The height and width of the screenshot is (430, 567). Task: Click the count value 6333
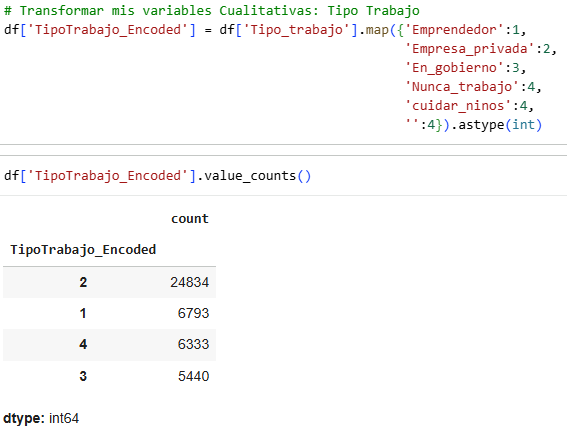[x=193, y=344]
